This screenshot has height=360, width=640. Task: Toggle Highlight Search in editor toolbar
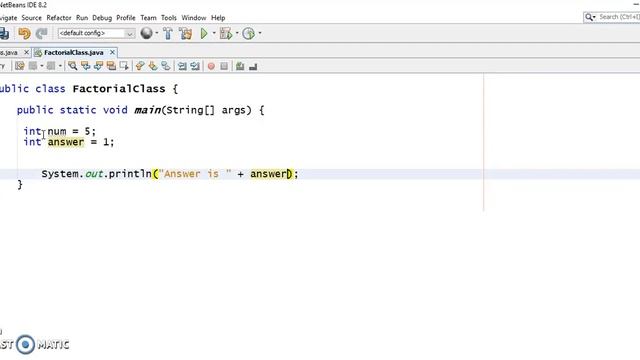[x=111, y=66]
